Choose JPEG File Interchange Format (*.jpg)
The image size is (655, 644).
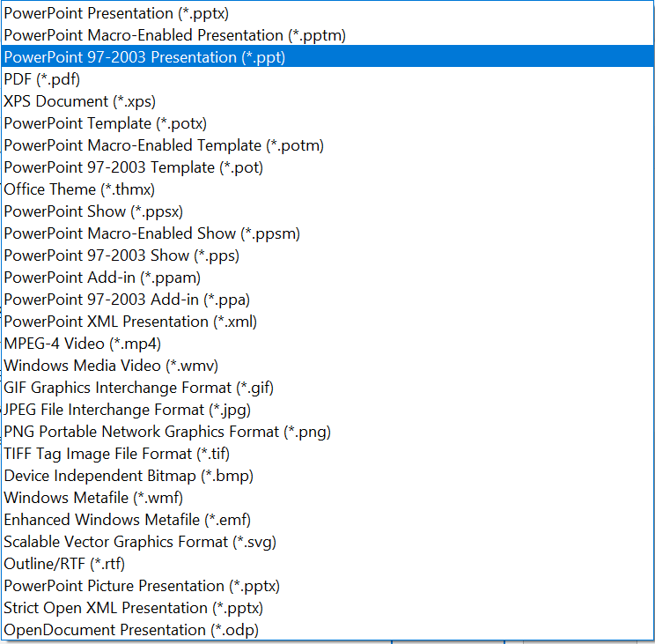327,409
